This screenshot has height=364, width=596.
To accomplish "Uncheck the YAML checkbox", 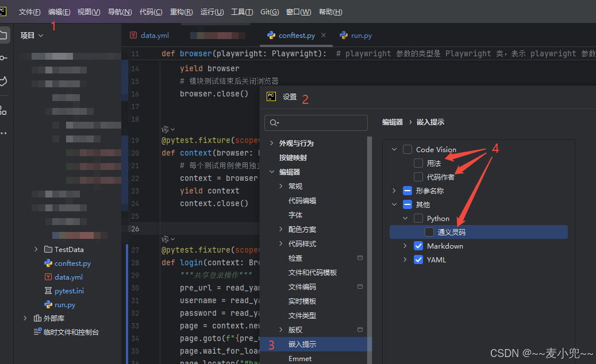I will (x=418, y=260).
